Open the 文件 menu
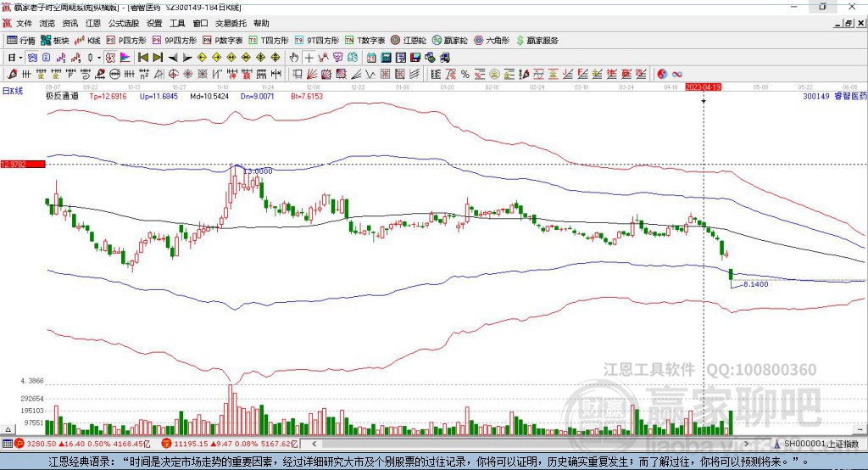 24,23
